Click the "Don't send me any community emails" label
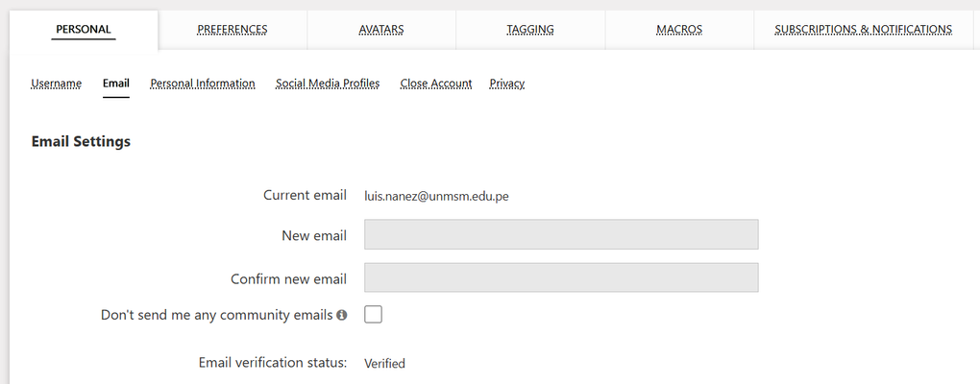This screenshot has width=980, height=384. point(217,315)
